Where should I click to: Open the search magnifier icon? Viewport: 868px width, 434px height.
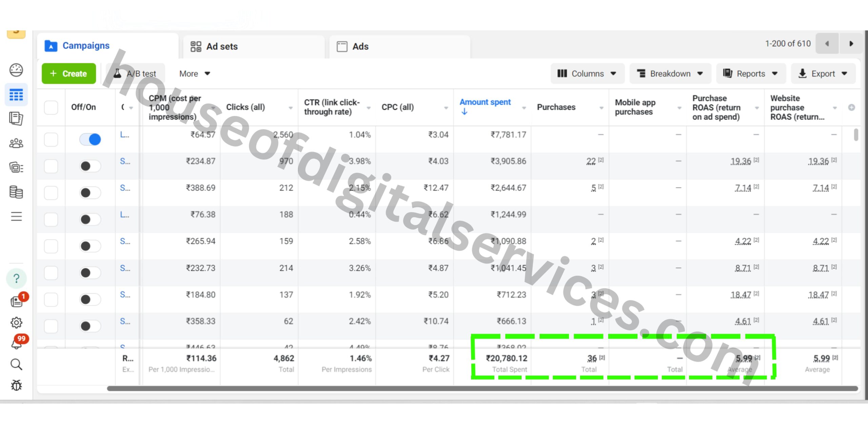click(16, 364)
